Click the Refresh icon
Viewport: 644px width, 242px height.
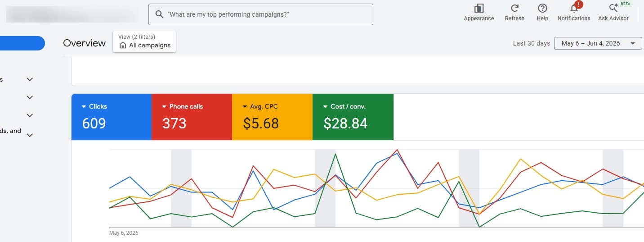[x=514, y=8]
